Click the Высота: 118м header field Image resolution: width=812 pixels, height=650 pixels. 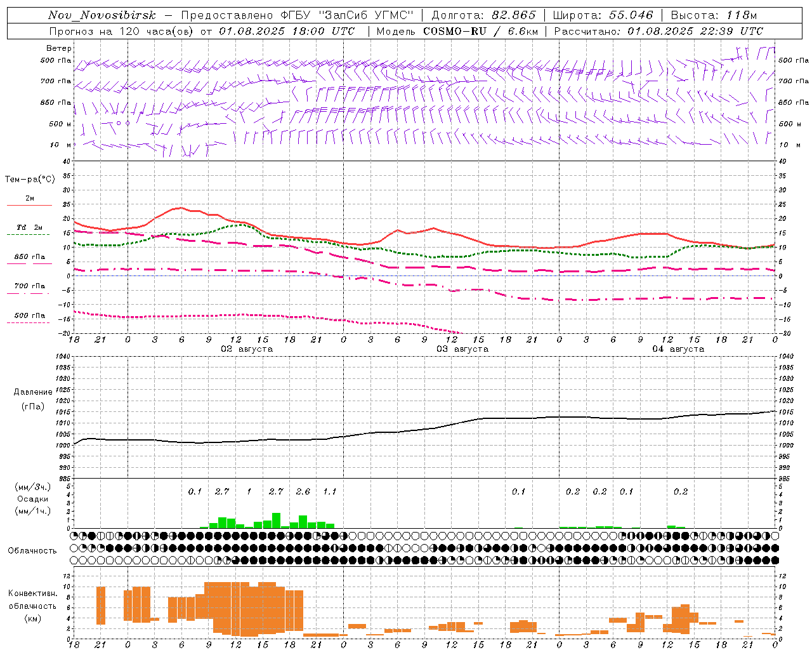click(x=714, y=15)
